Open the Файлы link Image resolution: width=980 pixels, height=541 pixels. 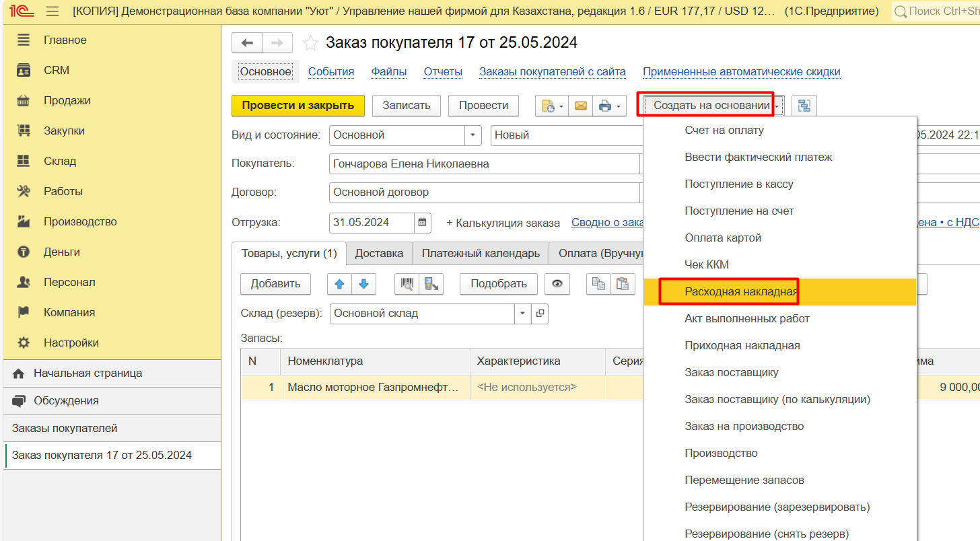pyautogui.click(x=388, y=72)
